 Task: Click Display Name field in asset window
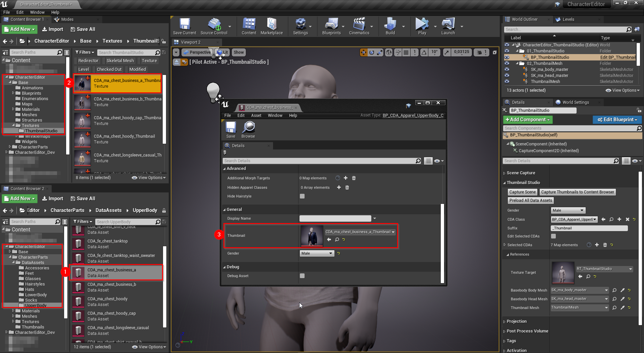tap(335, 218)
